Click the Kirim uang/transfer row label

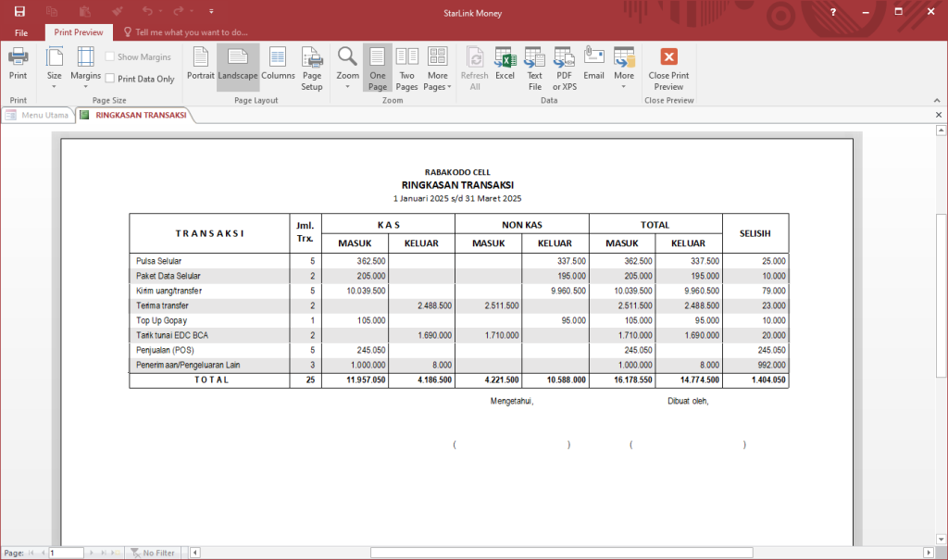pyautogui.click(x=168, y=291)
